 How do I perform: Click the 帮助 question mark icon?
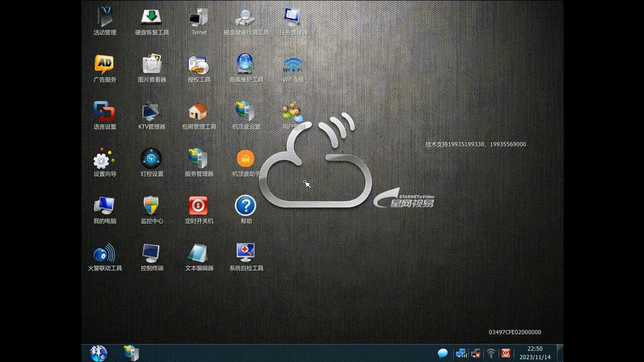pos(246,206)
